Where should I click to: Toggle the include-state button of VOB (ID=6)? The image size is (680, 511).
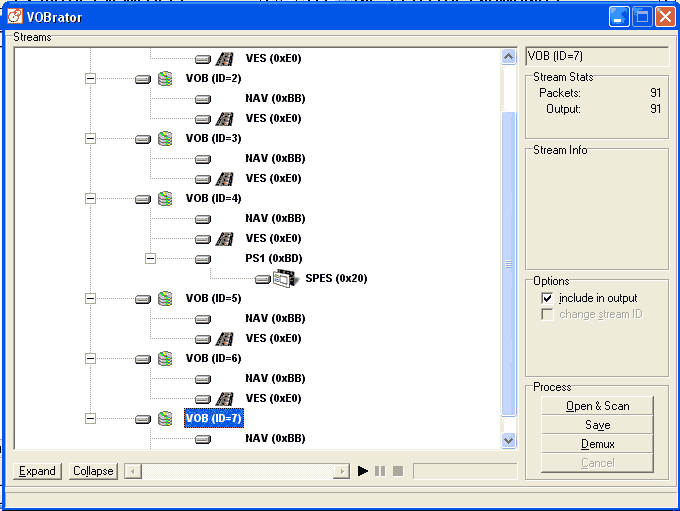[x=143, y=359]
